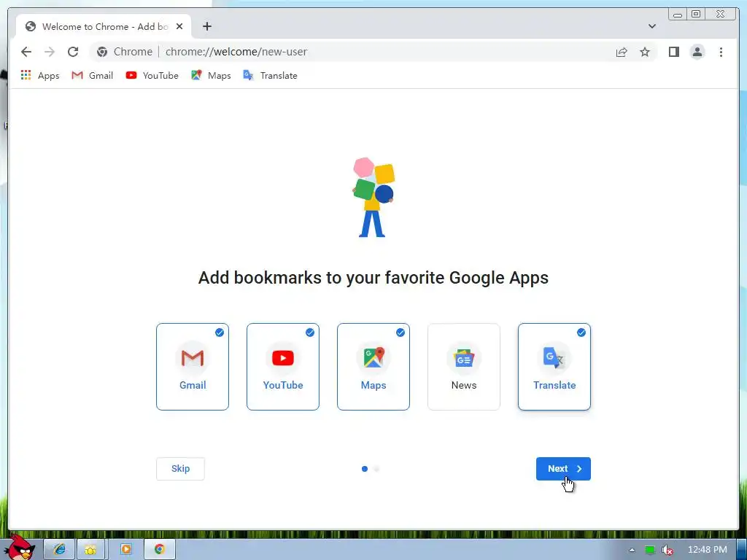Screen dimensions: 747x560
Task: Select the first page indicator dot
Action: (365, 469)
